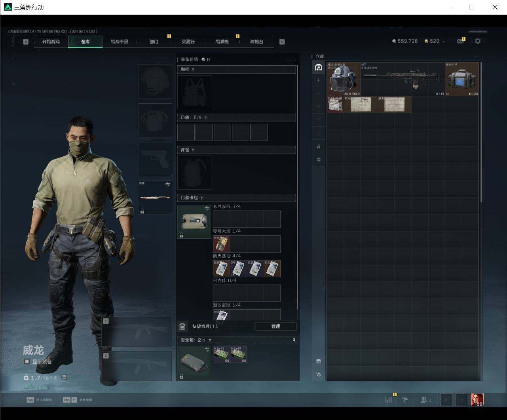This screenshot has height=420, width=507.
Task: Toggle the 显示装备 checkbox
Action: tap(27, 361)
